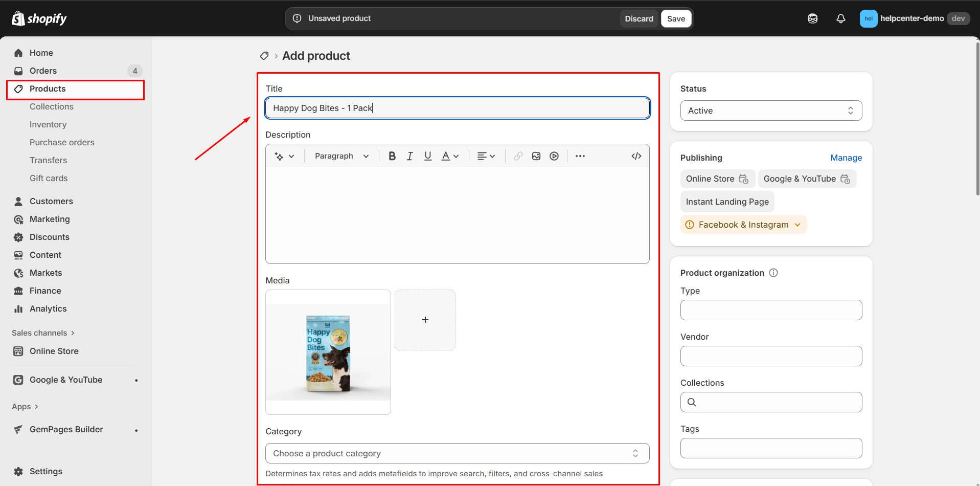This screenshot has height=486, width=980.
Task: Expand the Paragraph style dropdown
Action: (341, 156)
